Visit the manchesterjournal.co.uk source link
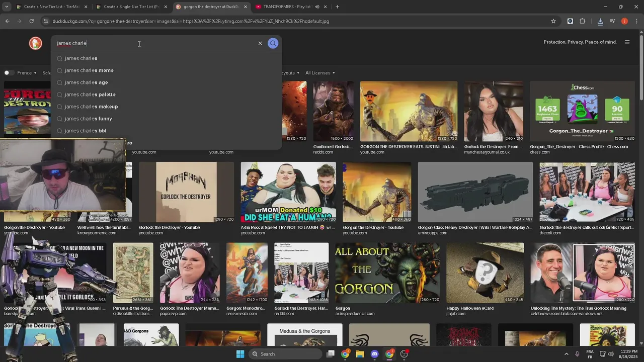The width and height of the screenshot is (644, 362). tap(487, 152)
